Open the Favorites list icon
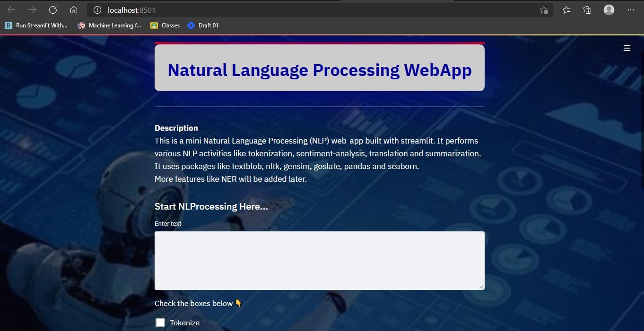 [566, 10]
